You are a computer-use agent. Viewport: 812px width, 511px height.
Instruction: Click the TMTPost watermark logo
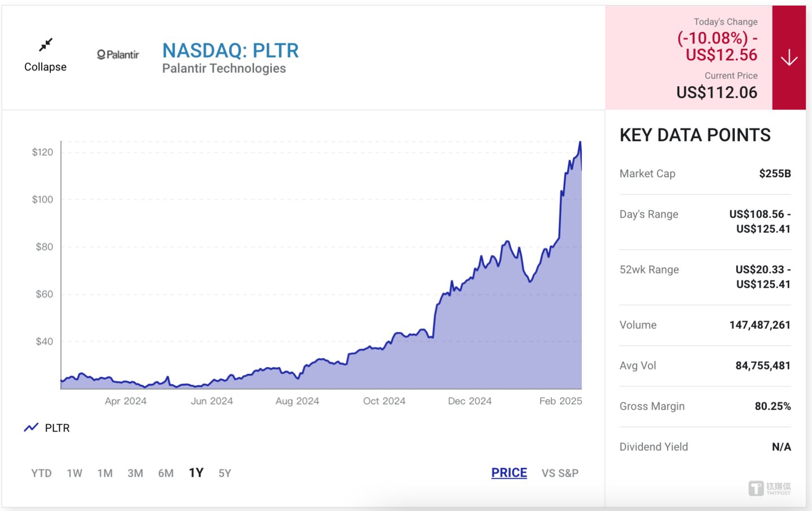pyautogui.click(x=770, y=488)
